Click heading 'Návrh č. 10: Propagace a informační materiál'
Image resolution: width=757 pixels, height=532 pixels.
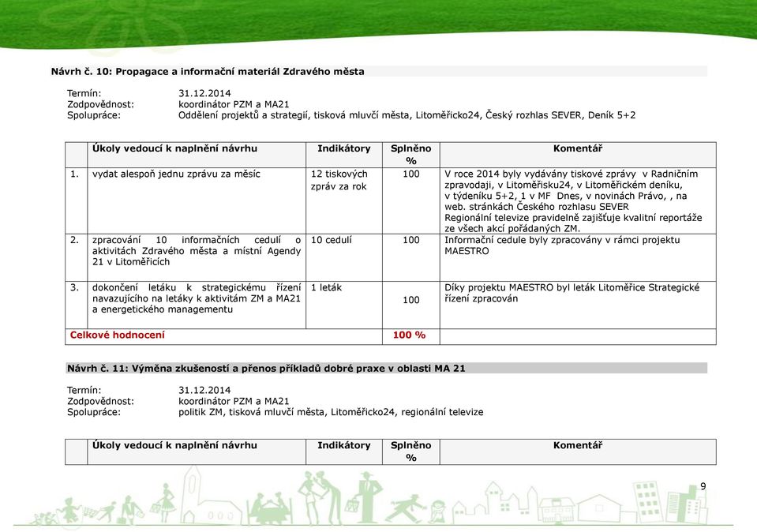click(208, 72)
